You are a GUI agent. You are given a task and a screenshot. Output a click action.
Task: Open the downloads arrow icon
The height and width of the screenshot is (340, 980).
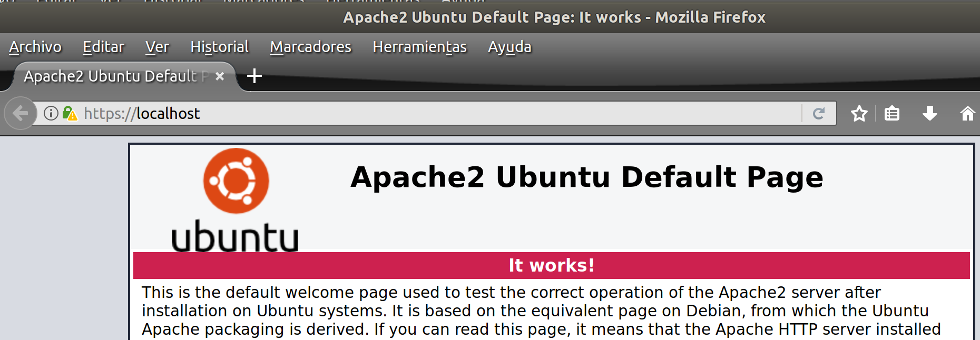click(930, 113)
